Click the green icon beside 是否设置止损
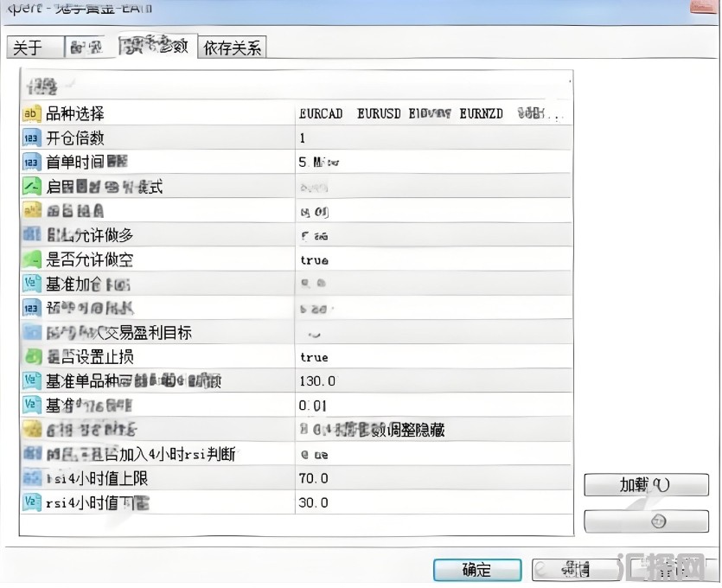The height and width of the screenshot is (588, 722). [x=32, y=357]
